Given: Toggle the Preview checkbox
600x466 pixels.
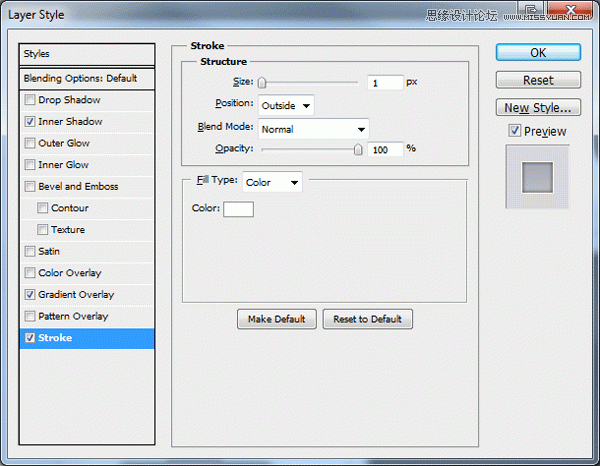Looking at the screenshot, I should 514,131.
